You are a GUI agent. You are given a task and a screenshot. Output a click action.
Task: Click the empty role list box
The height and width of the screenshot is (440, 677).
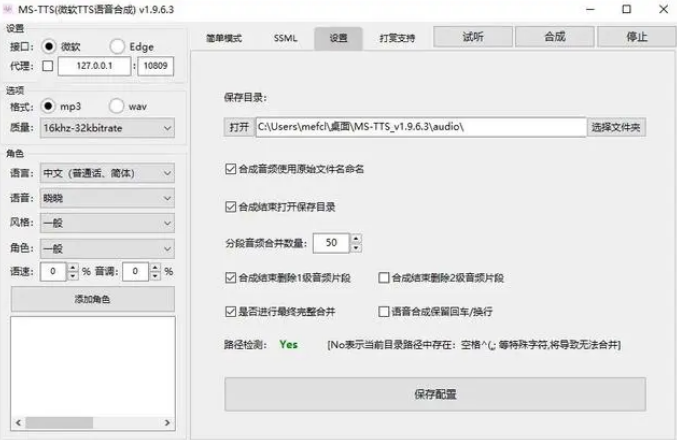[93, 366]
